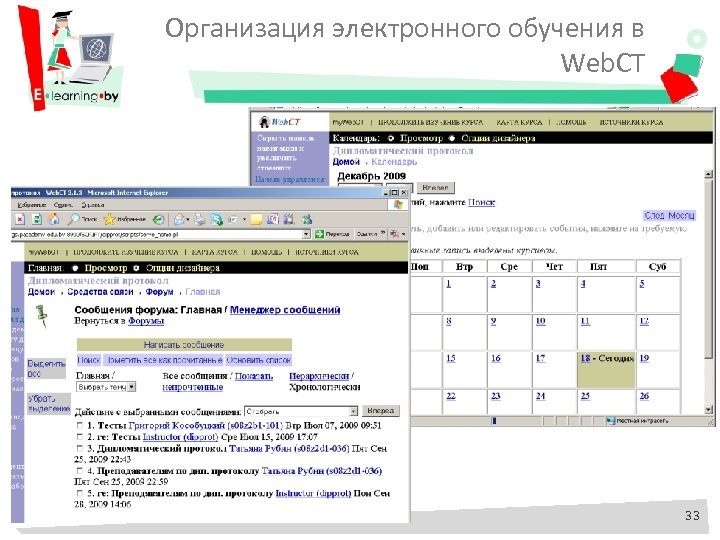
Task: Check message 3 Дипломатический протокол box
Action: pyautogui.click(x=80, y=448)
